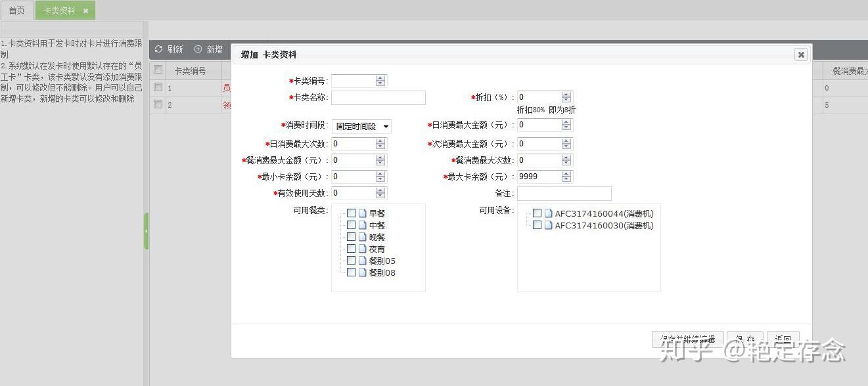The width and height of the screenshot is (868, 386).
Task: Click the sidebar collapse handle
Action: click(146, 231)
